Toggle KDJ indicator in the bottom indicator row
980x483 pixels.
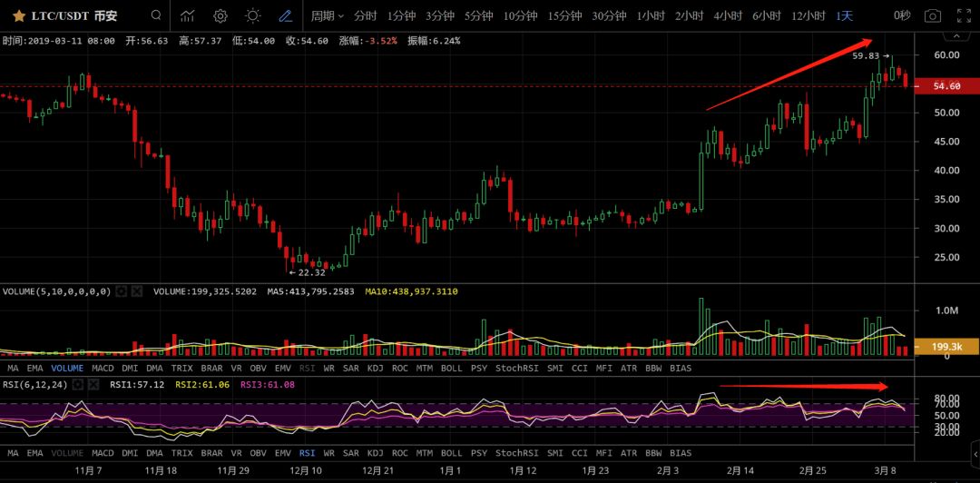[x=375, y=452]
